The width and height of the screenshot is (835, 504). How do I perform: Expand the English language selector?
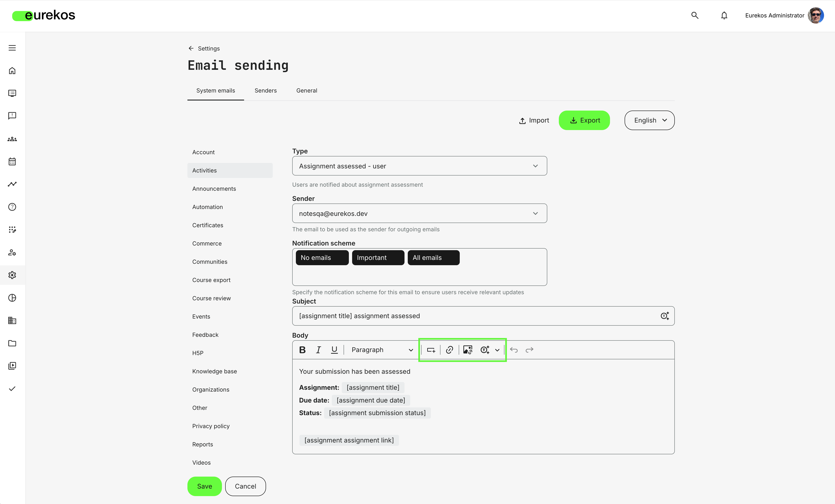click(649, 120)
